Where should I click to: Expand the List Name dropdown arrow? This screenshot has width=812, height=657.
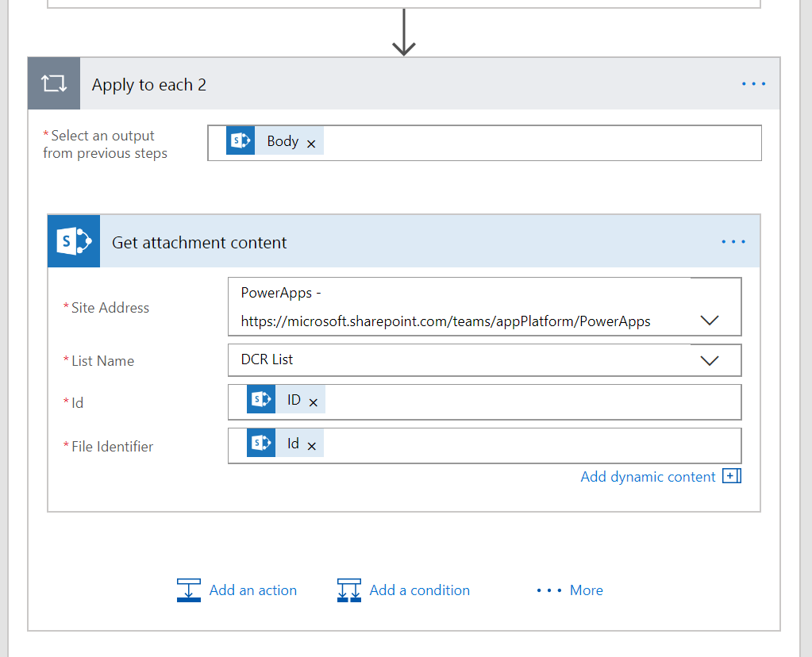pos(710,360)
